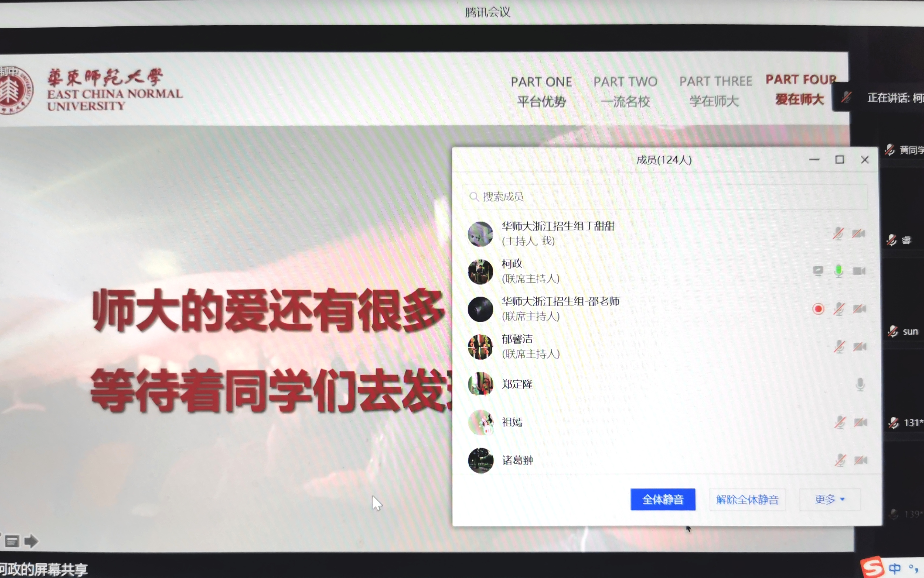Screen dimensions: 924x578
Task: Click avatar of 华师大浙江招生组-邵老师
Action: tap(480, 309)
